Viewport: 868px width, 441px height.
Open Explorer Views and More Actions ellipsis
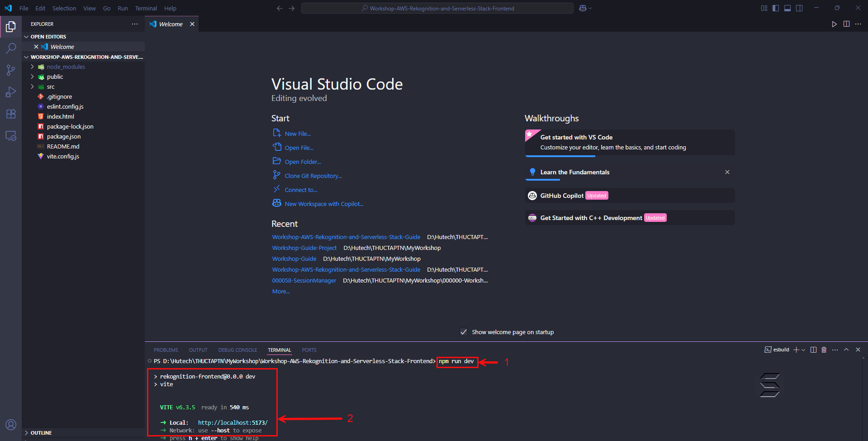[135, 24]
